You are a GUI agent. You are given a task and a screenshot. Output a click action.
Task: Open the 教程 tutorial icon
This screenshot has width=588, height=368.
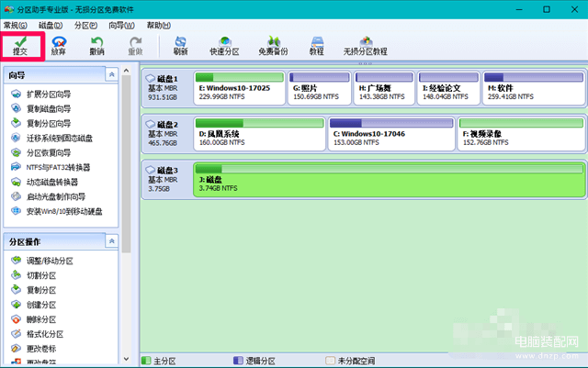point(317,41)
